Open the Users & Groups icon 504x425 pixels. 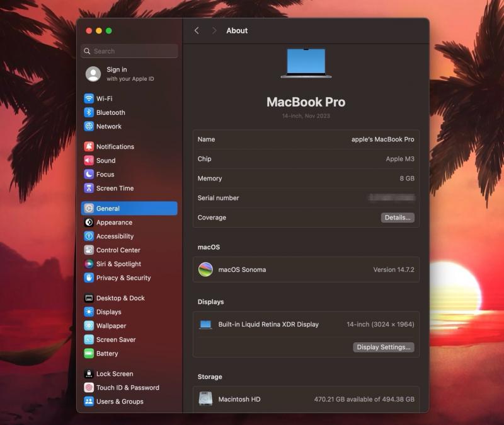pos(89,401)
